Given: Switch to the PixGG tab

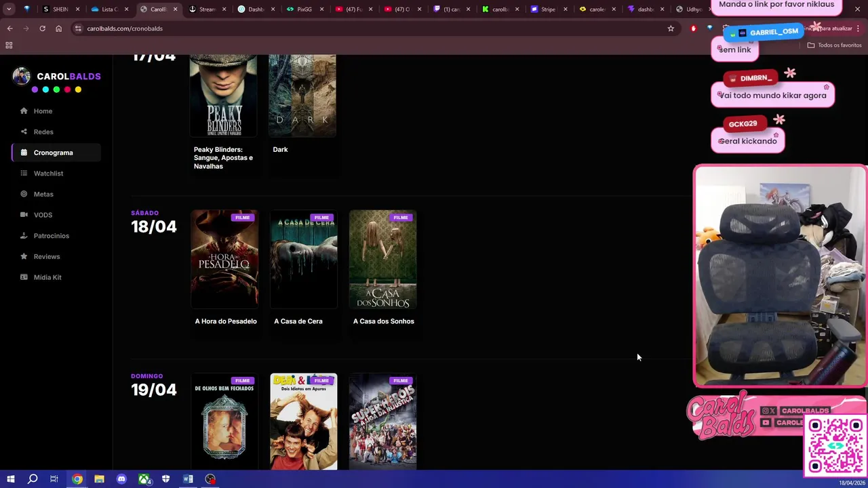Looking at the screenshot, I should click(x=304, y=9).
